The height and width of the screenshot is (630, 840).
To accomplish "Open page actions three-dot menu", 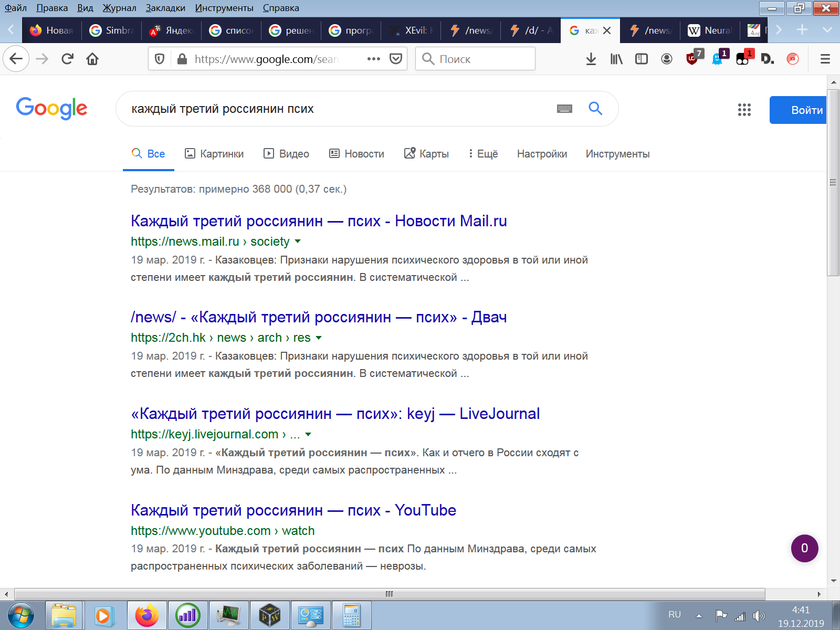I will click(374, 59).
